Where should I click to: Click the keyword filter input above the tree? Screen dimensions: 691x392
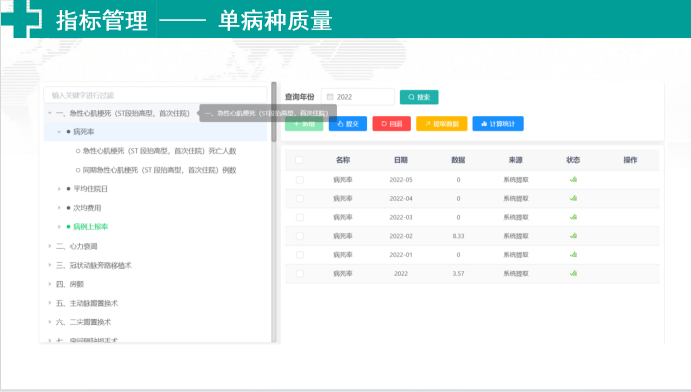click(x=155, y=95)
